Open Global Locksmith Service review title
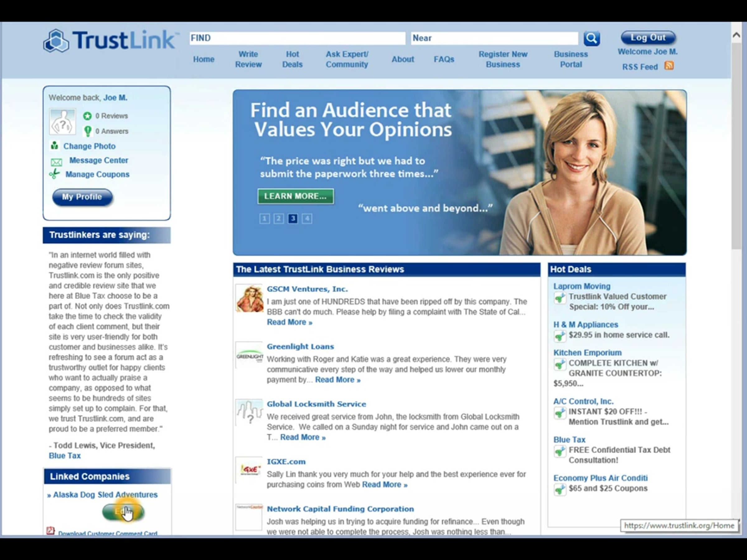Image resolution: width=747 pixels, height=560 pixels. (317, 404)
